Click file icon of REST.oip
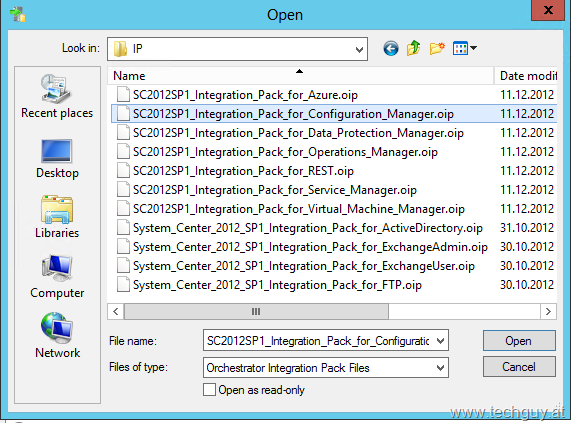 pos(123,171)
